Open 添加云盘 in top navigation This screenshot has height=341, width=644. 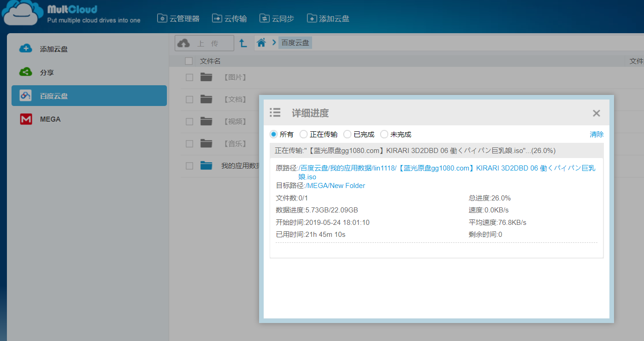328,18
